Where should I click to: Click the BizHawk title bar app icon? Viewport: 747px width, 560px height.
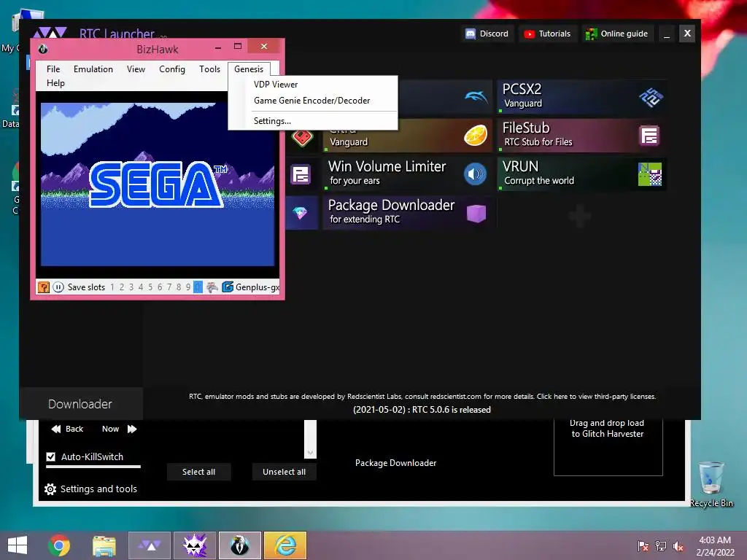click(x=43, y=49)
